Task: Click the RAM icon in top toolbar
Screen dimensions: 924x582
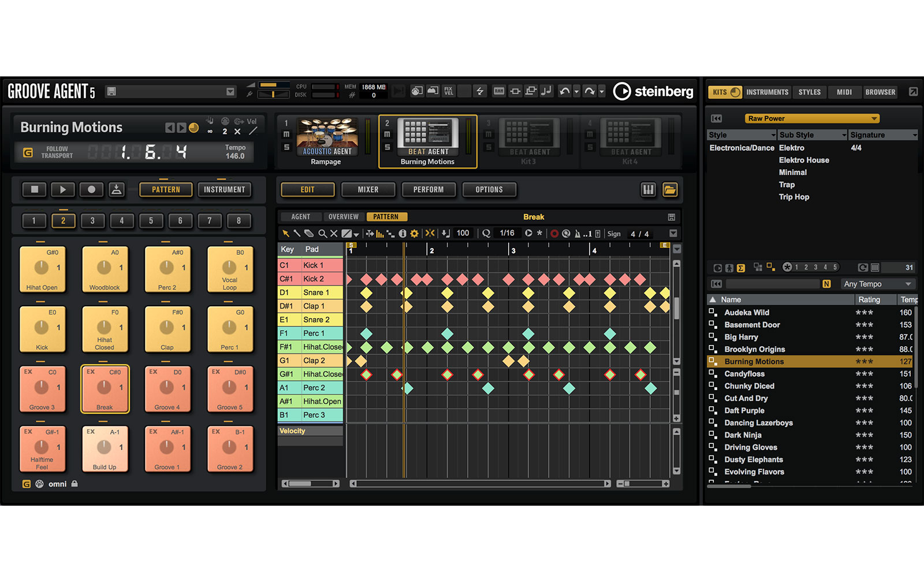Action: coord(499,91)
